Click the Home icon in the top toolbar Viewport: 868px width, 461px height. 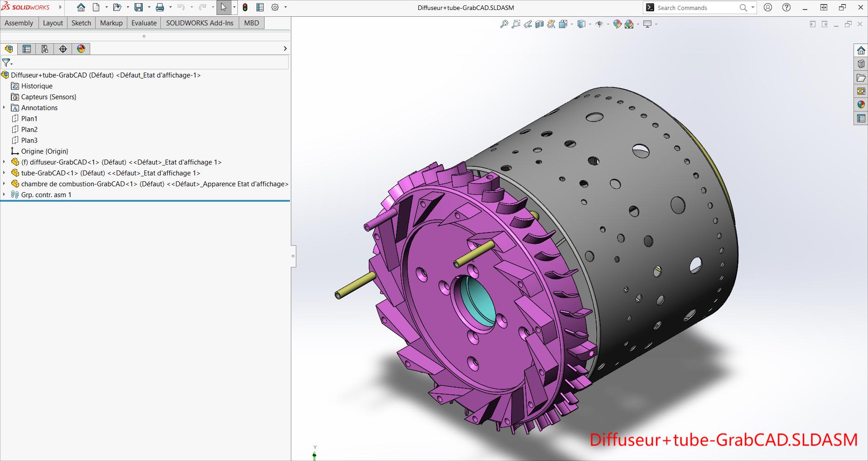pos(81,7)
